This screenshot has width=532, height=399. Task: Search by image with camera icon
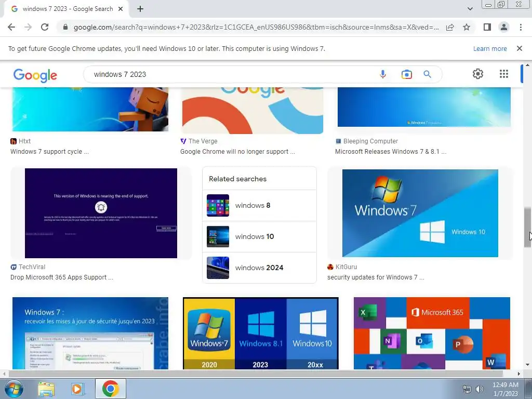click(406, 74)
